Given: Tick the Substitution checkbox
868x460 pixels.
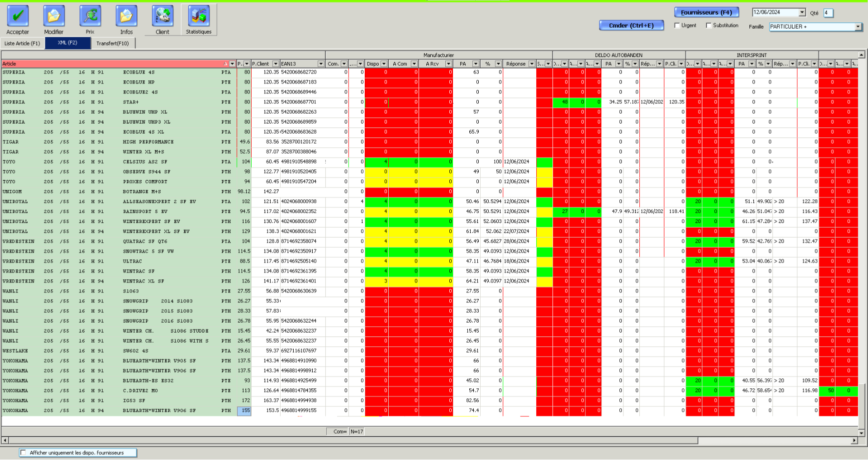Looking at the screenshot, I should [x=709, y=25].
